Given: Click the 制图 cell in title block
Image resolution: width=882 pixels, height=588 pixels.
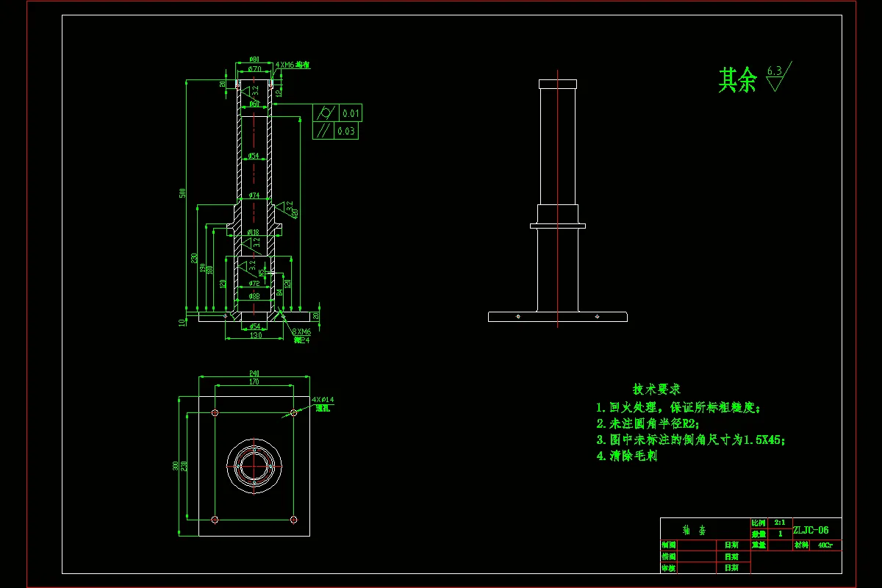Looking at the screenshot, I should coord(668,545).
